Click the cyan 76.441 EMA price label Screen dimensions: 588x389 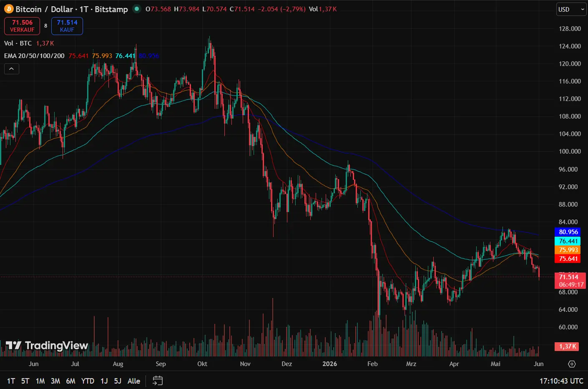568,241
